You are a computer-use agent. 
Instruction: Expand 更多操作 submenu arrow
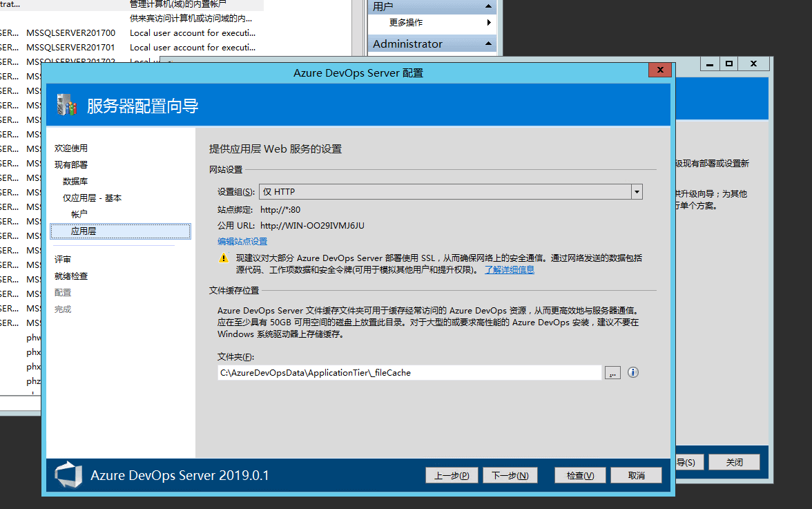[489, 23]
